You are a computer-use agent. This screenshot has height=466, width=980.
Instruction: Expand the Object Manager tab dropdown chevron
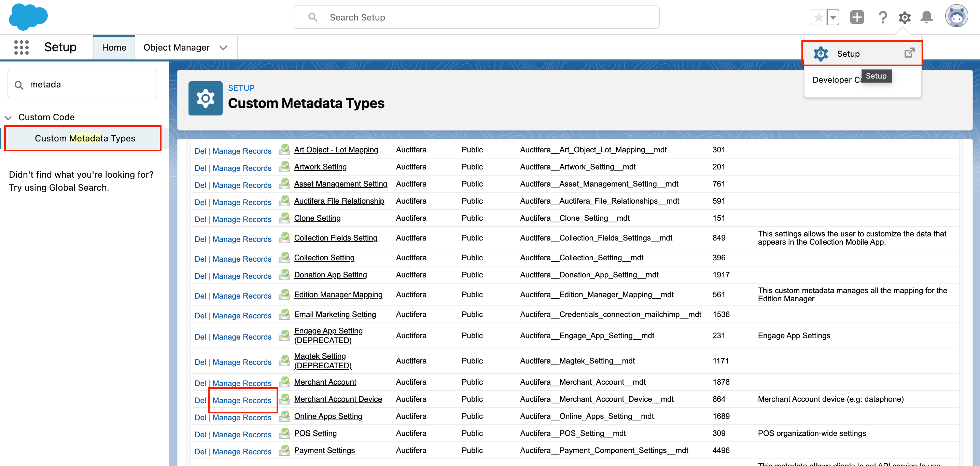tap(223, 47)
